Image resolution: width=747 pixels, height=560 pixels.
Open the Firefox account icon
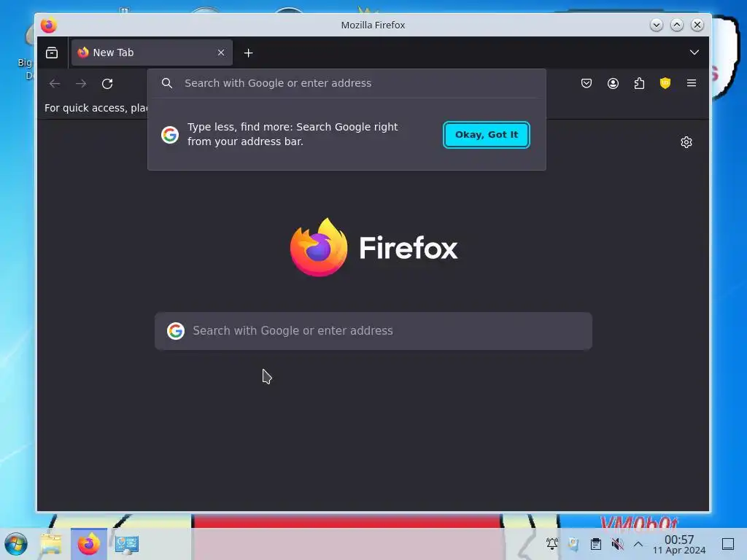[x=613, y=83]
